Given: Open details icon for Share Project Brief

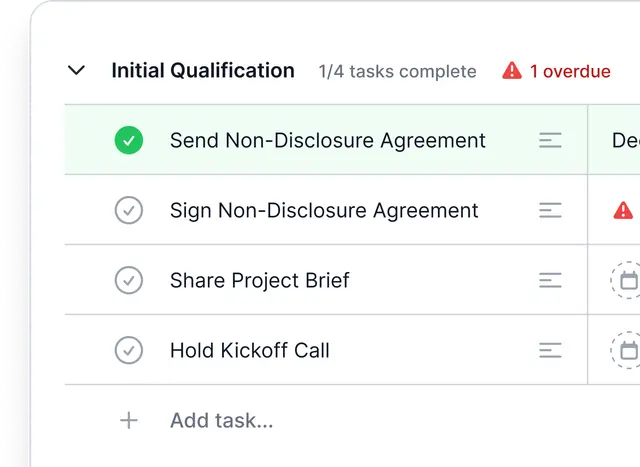Looking at the screenshot, I should pyautogui.click(x=550, y=281).
